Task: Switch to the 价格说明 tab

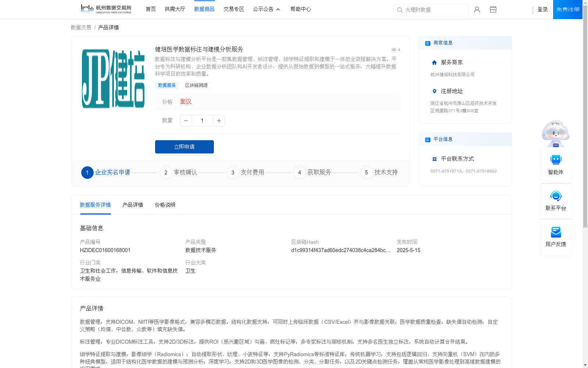Action: (165, 205)
